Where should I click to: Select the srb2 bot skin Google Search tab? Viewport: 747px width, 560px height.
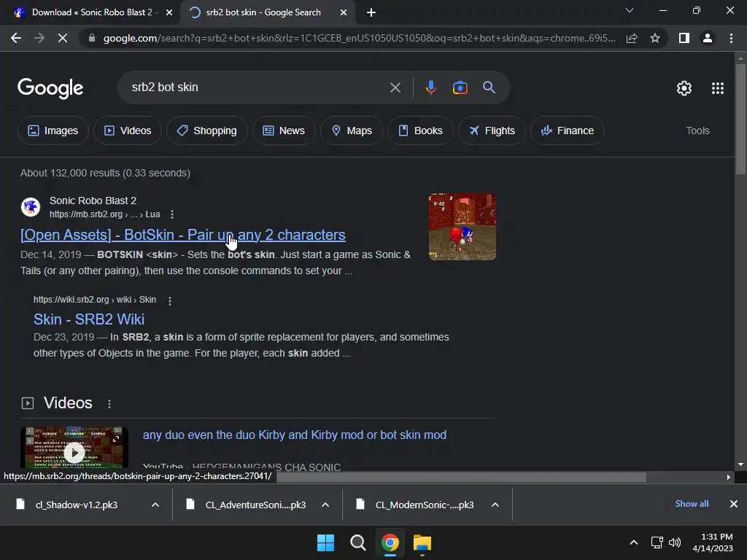pyautogui.click(x=267, y=12)
